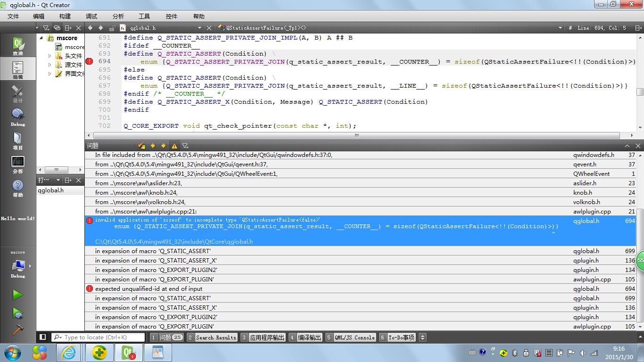The height and width of the screenshot is (362, 644).
Task: Close the issues pane
Action: coord(638,146)
